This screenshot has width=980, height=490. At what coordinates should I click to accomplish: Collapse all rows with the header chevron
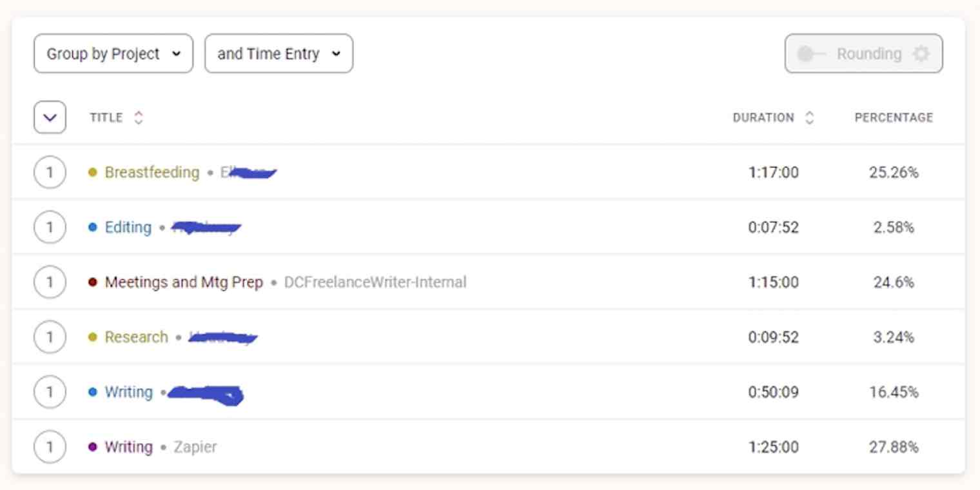pyautogui.click(x=50, y=117)
